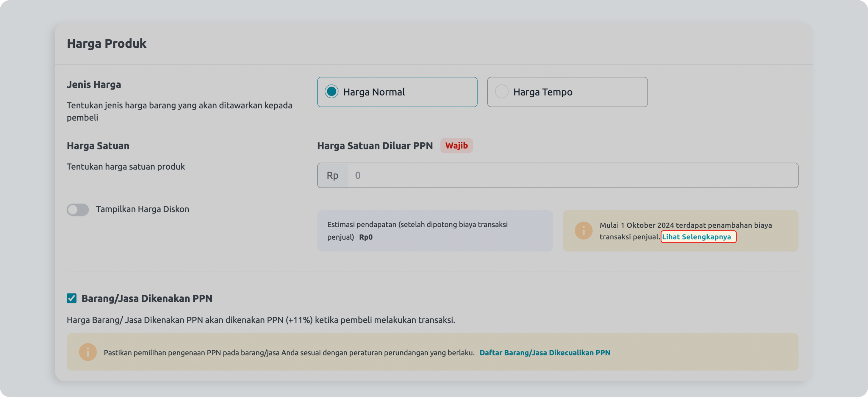Toggle the Tampilkan Harga Diskon switch

77,210
